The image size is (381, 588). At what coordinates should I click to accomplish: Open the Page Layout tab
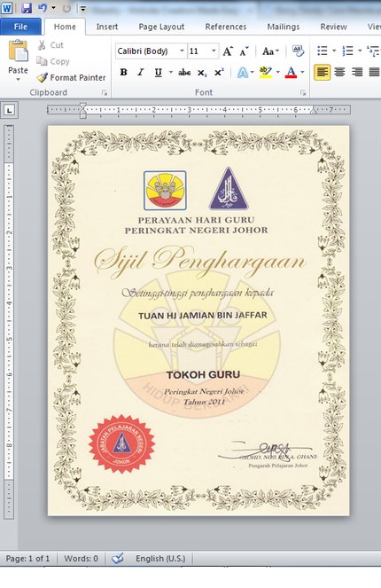(161, 27)
